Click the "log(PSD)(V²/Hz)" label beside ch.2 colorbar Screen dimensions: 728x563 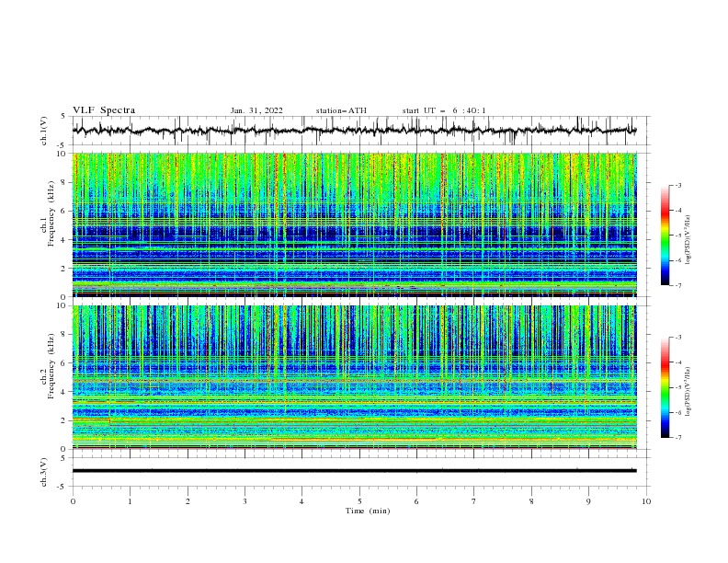(x=688, y=392)
